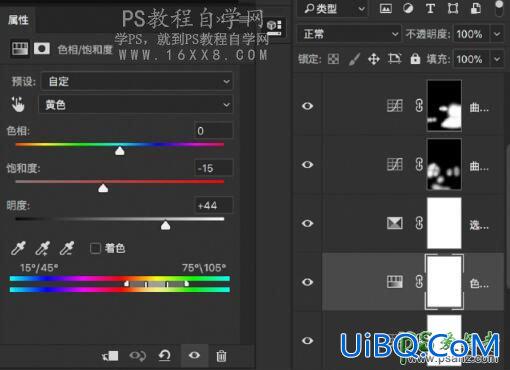Enable the 着色 colorize checkbox
The width and height of the screenshot is (510, 370).
pos(95,248)
